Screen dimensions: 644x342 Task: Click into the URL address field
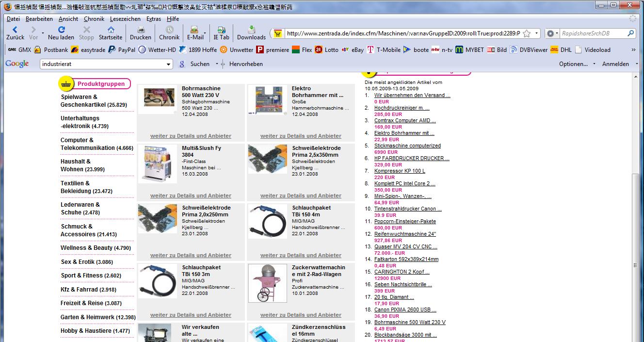coord(402,33)
